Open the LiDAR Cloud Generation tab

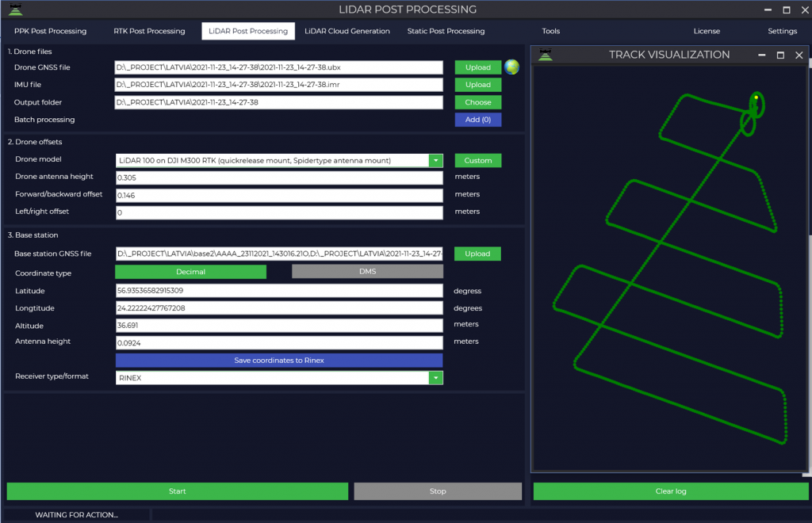pos(347,31)
